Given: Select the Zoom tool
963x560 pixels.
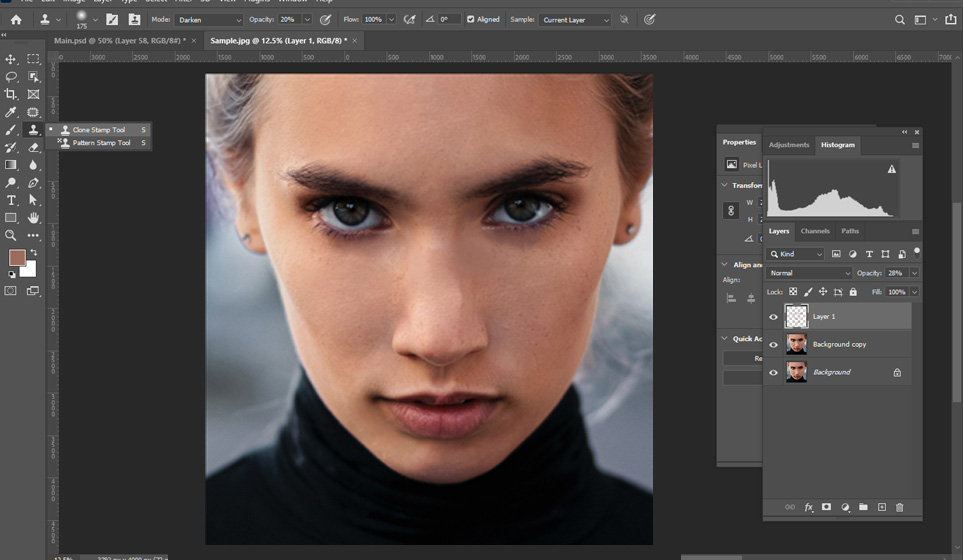Looking at the screenshot, I should tap(10, 235).
